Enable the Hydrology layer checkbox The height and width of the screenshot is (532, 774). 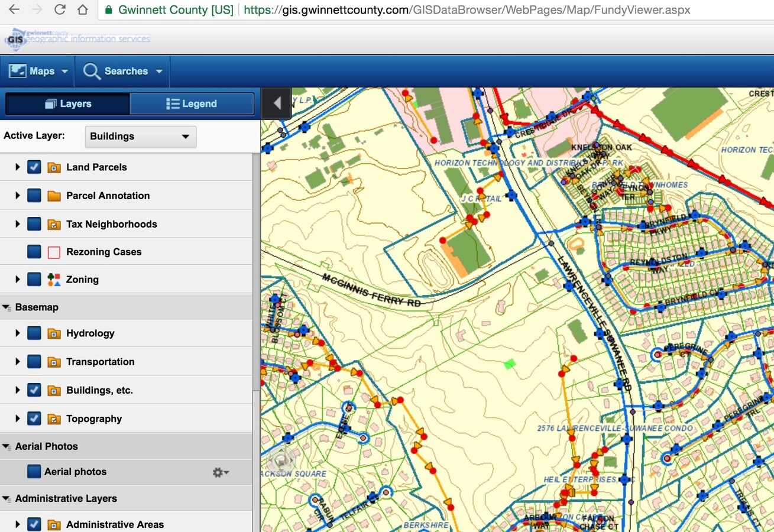34,333
